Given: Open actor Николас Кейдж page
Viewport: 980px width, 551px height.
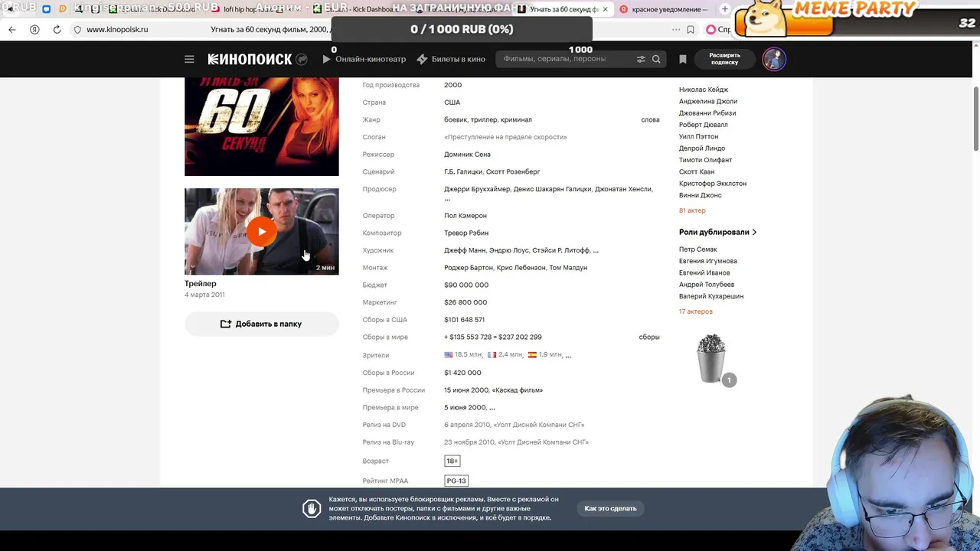Looking at the screenshot, I should [704, 90].
